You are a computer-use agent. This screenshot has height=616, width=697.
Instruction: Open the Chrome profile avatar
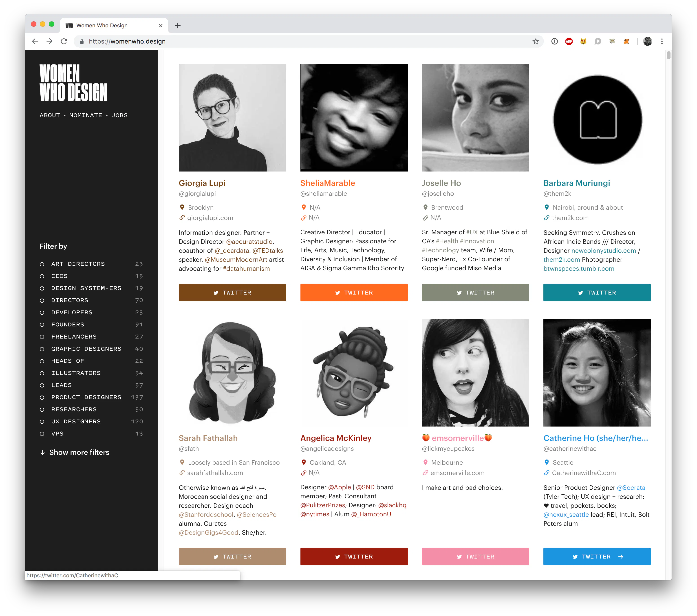(x=648, y=41)
